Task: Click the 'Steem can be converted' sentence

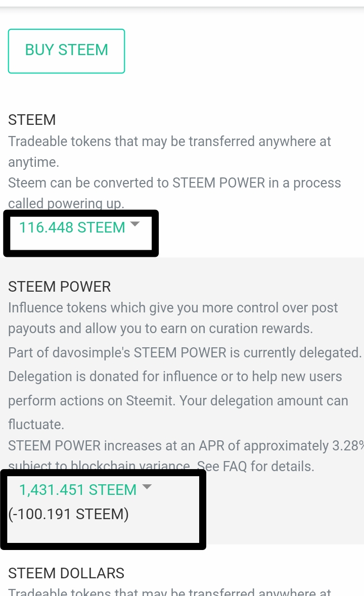Action: [x=174, y=193]
